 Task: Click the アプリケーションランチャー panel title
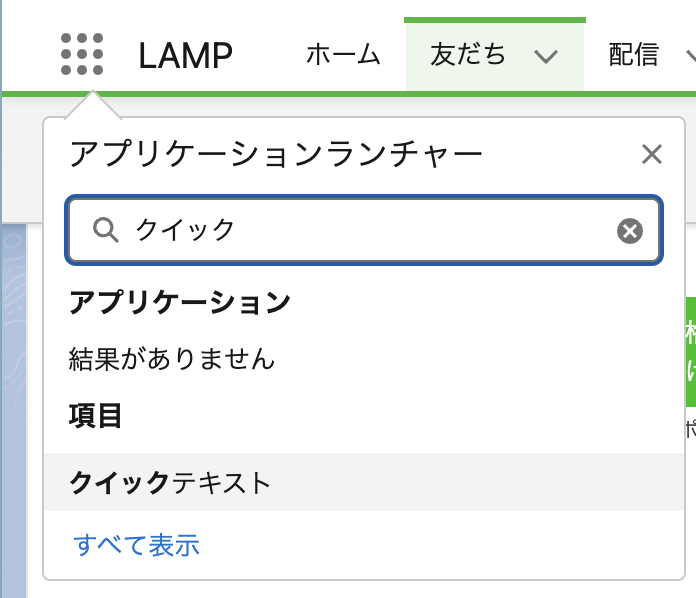click(x=276, y=154)
